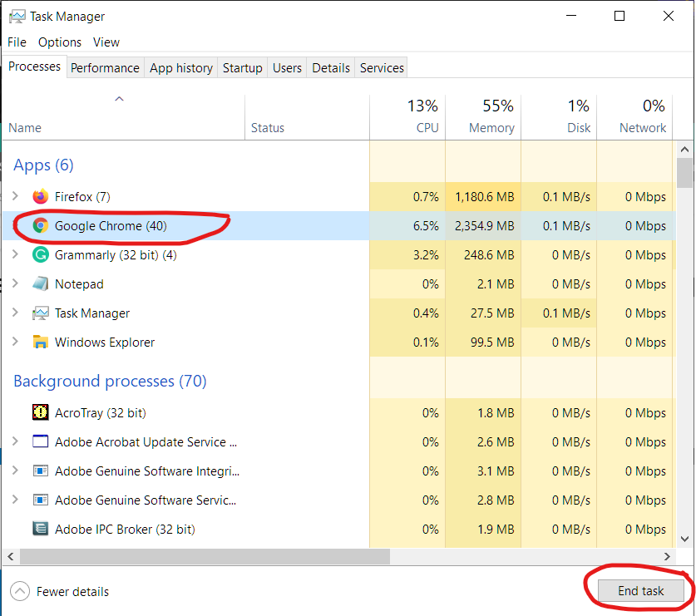Expand the Grammarly (32 bit) process group
This screenshot has width=696, height=616.
tap(15, 254)
